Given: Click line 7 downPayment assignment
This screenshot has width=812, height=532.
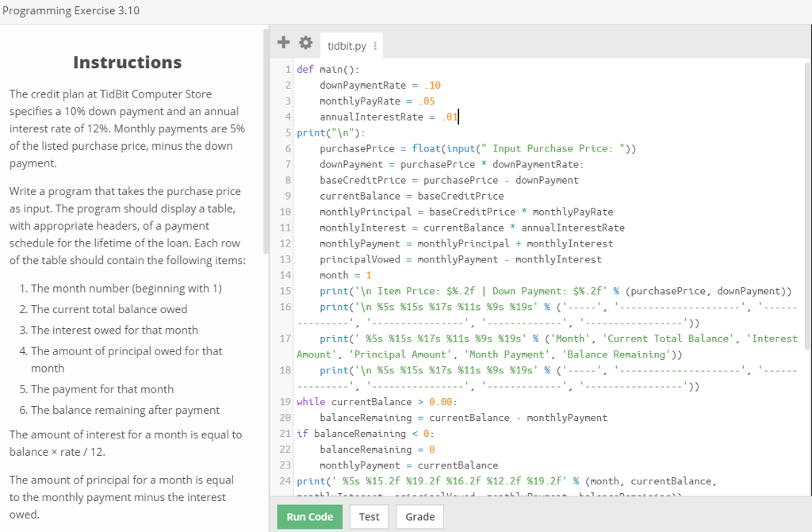Looking at the screenshot, I should tap(451, 165).
